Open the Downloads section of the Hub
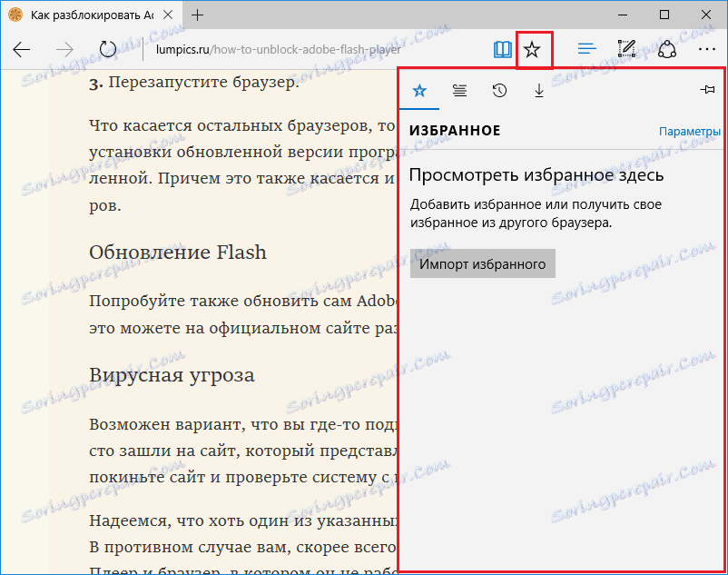This screenshot has height=575, width=728. click(538, 91)
